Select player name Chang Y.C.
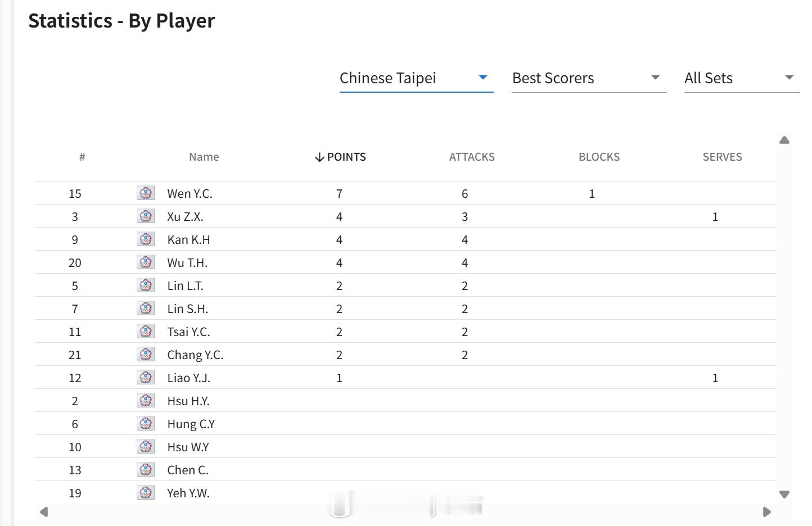Screen dimensions: 812x526 (x=195, y=355)
